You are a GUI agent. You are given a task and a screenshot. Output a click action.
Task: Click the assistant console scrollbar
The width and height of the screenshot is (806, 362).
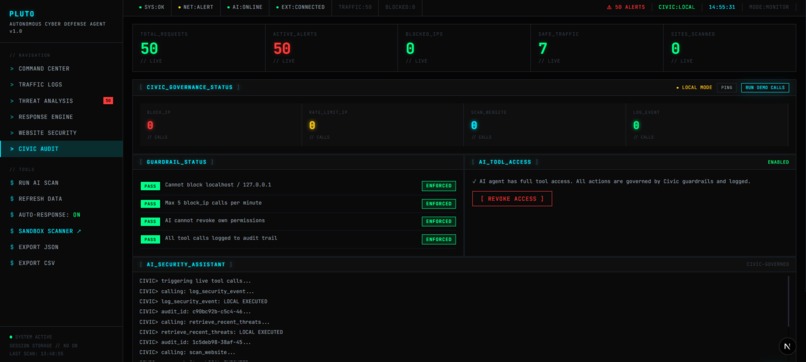pyautogui.click(x=788, y=301)
